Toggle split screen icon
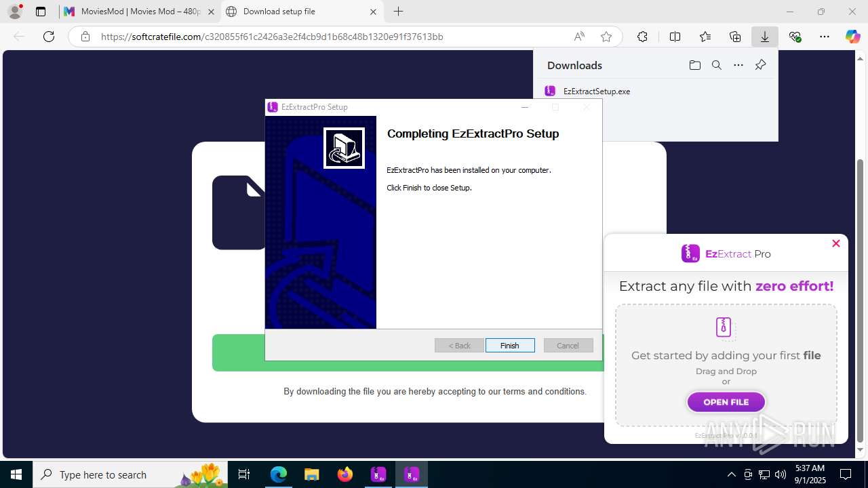 pyautogui.click(x=675, y=37)
